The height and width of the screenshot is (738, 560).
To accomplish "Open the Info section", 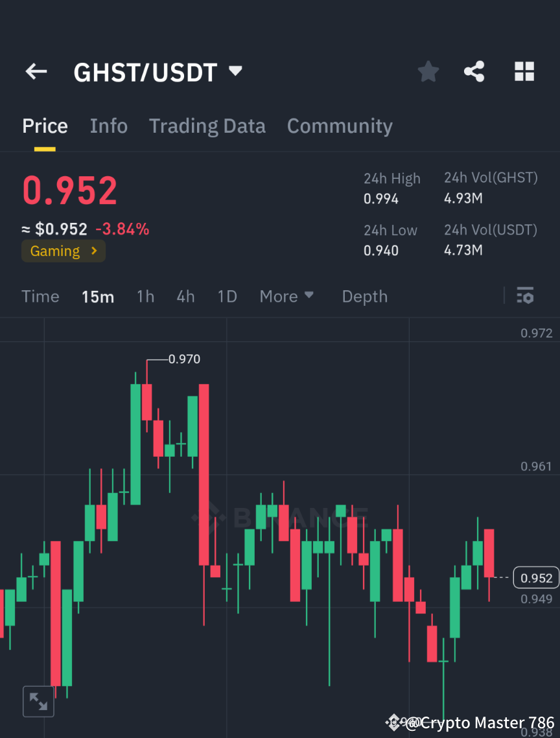I will [x=108, y=126].
